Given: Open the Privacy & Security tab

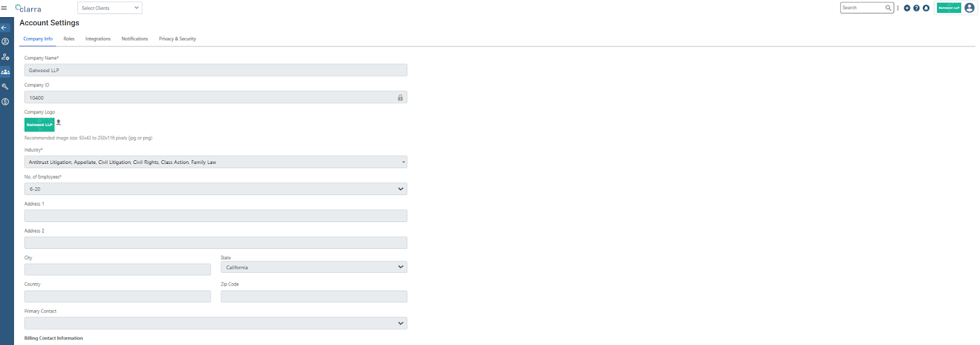Looking at the screenshot, I should click(x=178, y=39).
